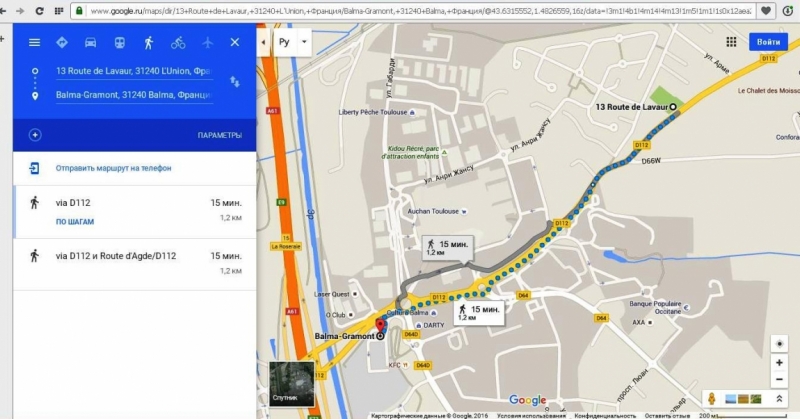The height and width of the screenshot is (419, 800).
Task: Switch to cycling mode bicycle icon
Action: (x=178, y=42)
